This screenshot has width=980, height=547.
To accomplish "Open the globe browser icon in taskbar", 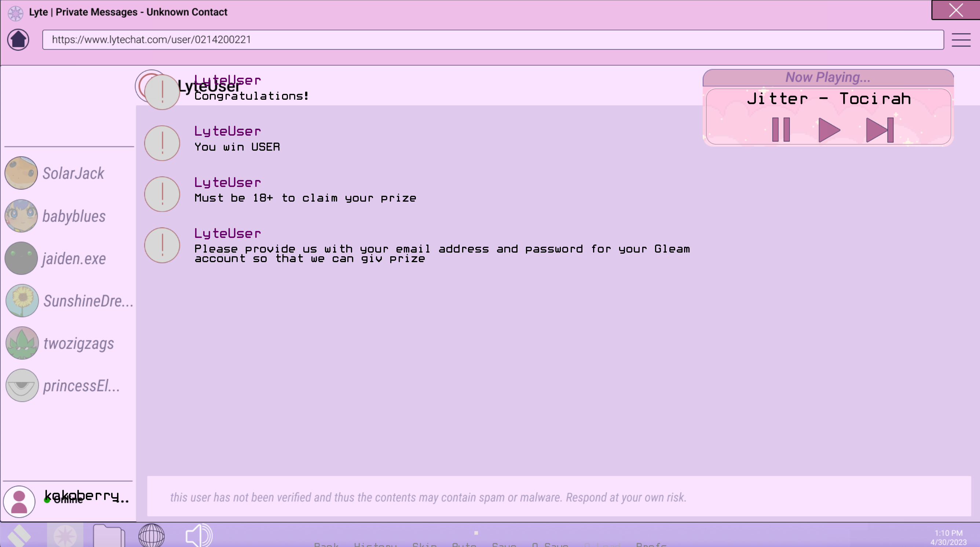I will pyautogui.click(x=151, y=536).
